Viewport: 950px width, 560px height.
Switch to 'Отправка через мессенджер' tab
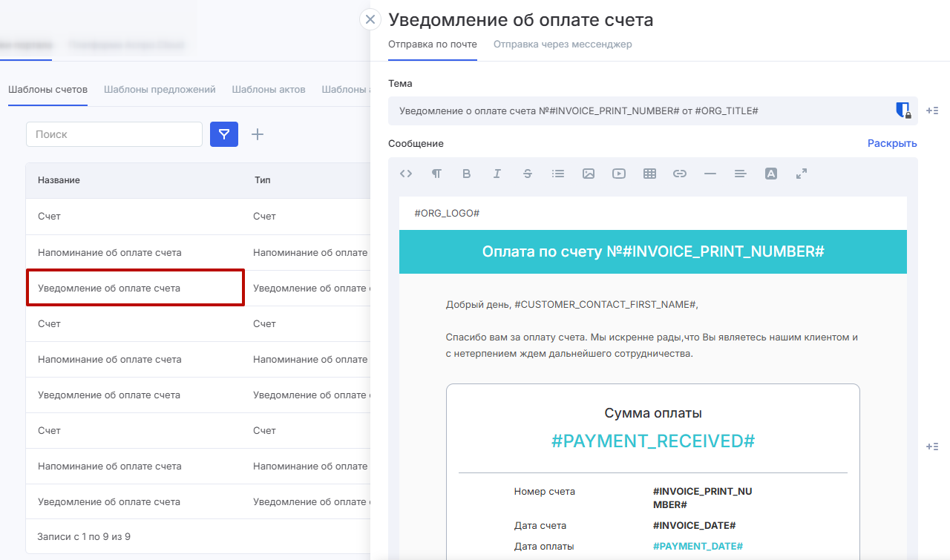pos(563,45)
